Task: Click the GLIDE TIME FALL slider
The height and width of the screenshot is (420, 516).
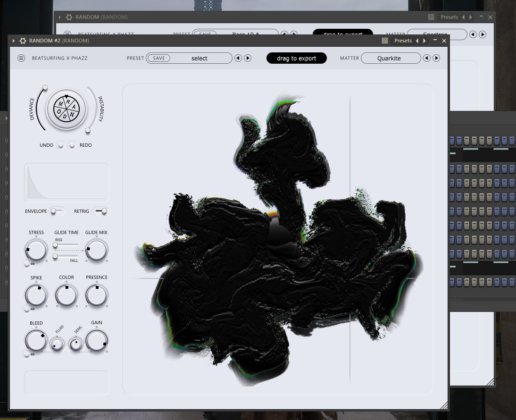Action: point(66,256)
